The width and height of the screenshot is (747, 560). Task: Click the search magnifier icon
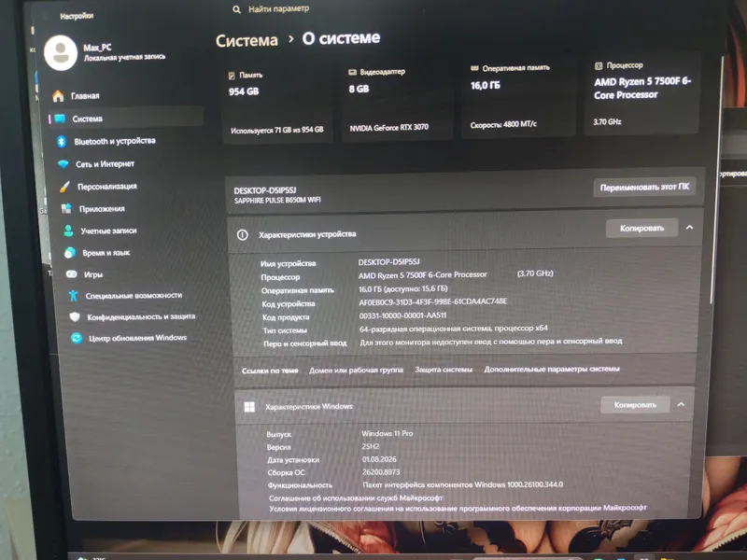click(237, 9)
